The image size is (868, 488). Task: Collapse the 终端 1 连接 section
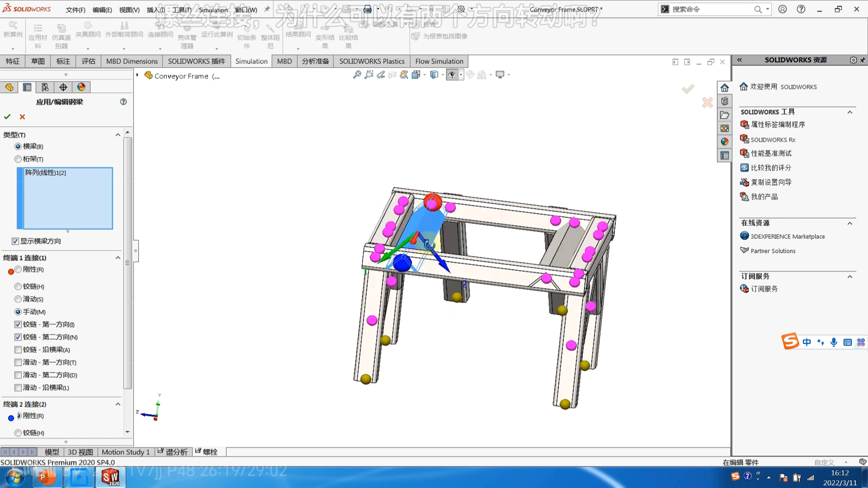pyautogui.click(x=118, y=258)
